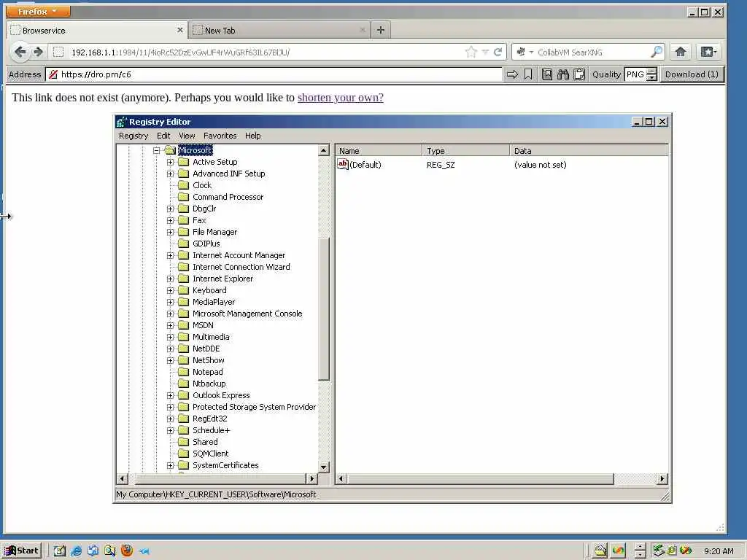Select the RegEdt32 registry key
The image size is (747, 560).
(209, 419)
